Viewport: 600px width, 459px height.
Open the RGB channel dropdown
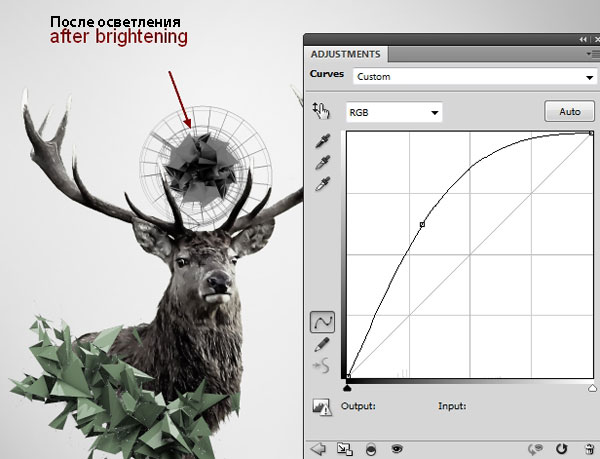[x=394, y=112]
